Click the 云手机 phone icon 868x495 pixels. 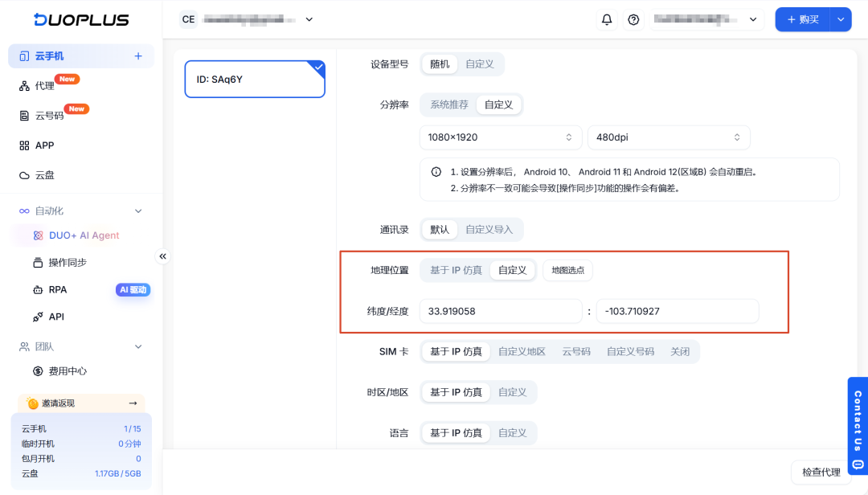pyautogui.click(x=24, y=56)
